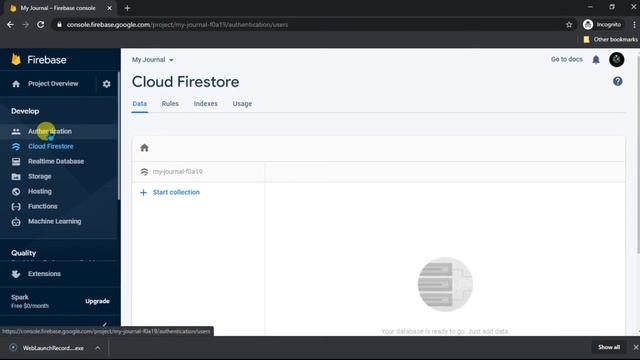Open Extensions in the sidebar
This screenshot has width=640, height=360.
click(44, 274)
